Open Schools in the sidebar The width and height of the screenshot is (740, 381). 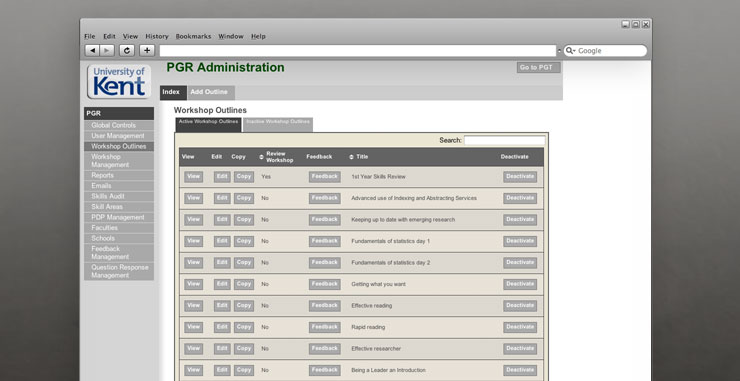tap(119, 238)
